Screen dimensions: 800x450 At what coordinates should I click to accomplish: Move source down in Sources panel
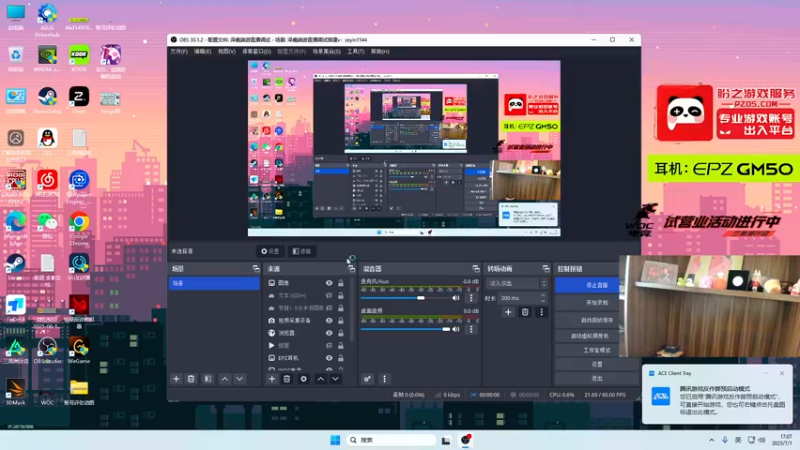[x=335, y=379]
